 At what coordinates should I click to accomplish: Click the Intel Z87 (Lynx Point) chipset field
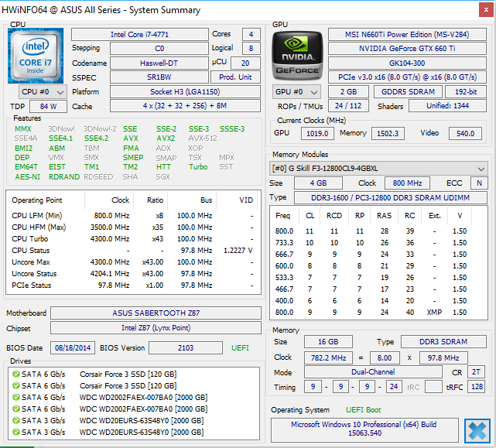pos(156,328)
